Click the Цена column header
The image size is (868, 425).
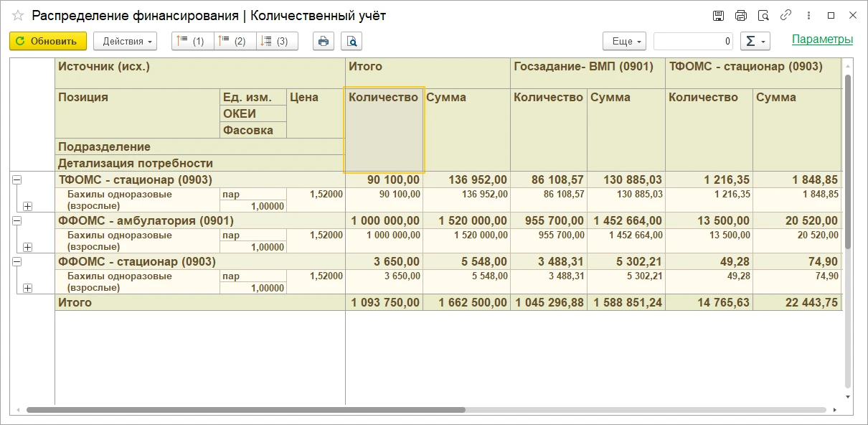(316, 113)
